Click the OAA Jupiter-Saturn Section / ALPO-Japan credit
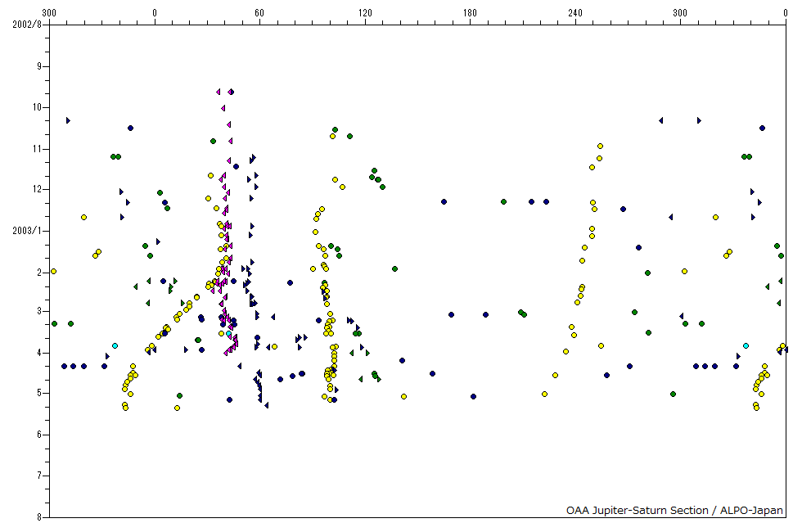 pos(674,510)
